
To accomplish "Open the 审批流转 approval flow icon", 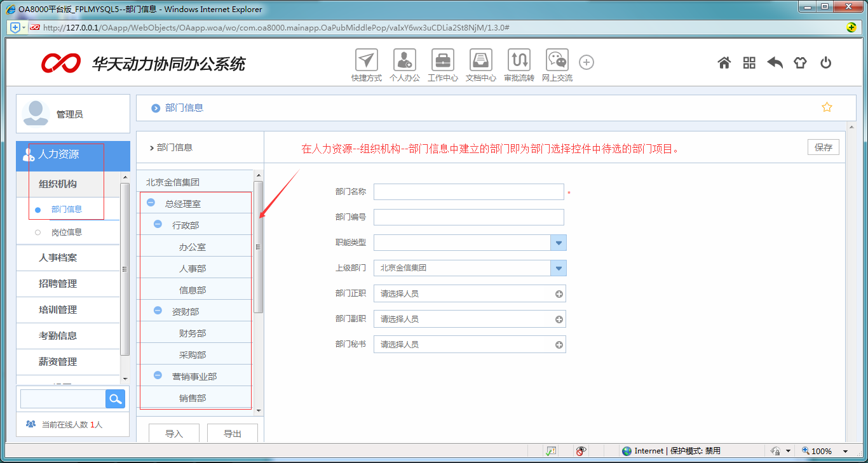I will point(519,60).
